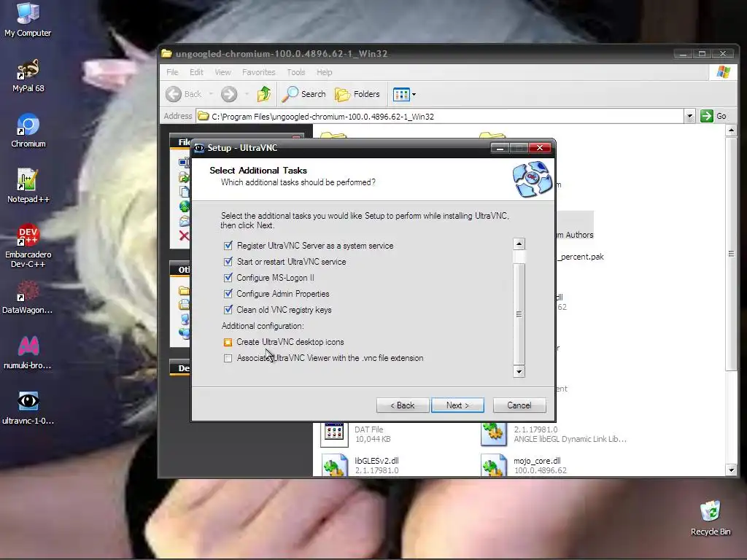Uncheck Register UltraVNC Server as system service

point(228,246)
